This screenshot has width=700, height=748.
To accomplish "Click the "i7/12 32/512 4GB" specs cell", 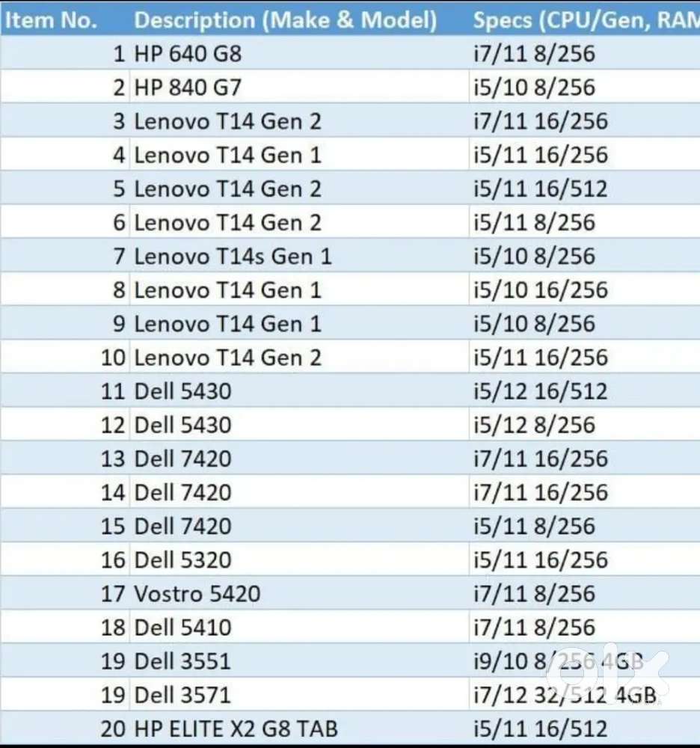I will coord(565,696).
